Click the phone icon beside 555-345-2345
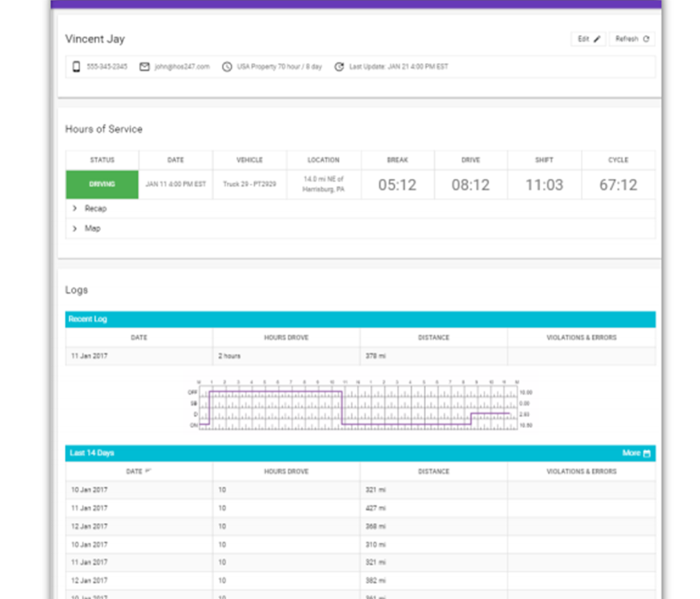700x599 pixels. [77, 67]
